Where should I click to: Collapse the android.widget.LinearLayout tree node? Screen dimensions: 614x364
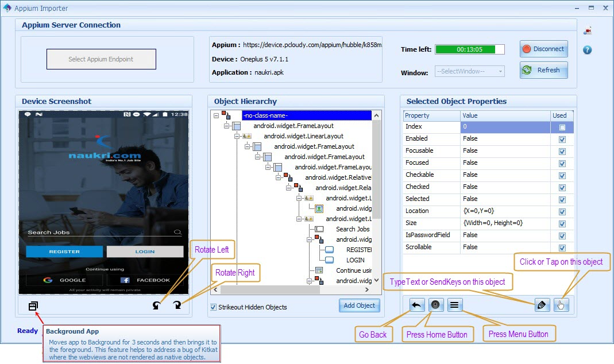237,136
